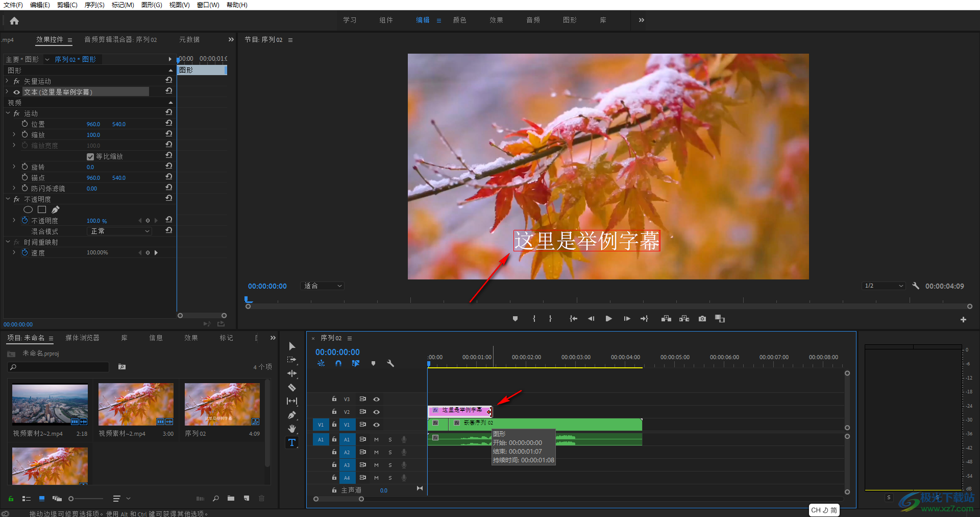The image size is (980, 517).
Task: Collapse the 不透明度 opacity effect group
Action: 8,199
